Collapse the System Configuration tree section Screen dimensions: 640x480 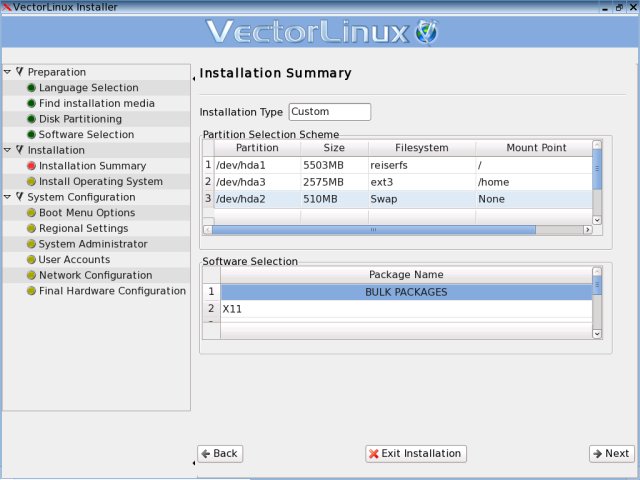8,197
